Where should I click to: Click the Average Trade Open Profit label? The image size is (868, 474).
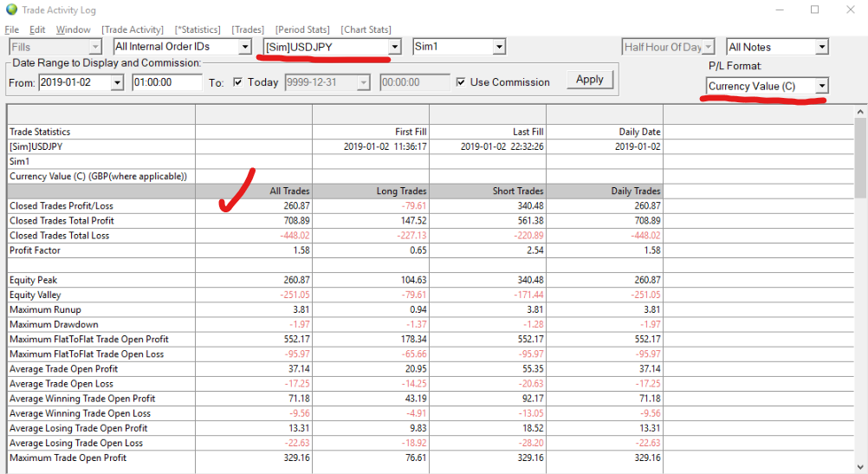63,369
